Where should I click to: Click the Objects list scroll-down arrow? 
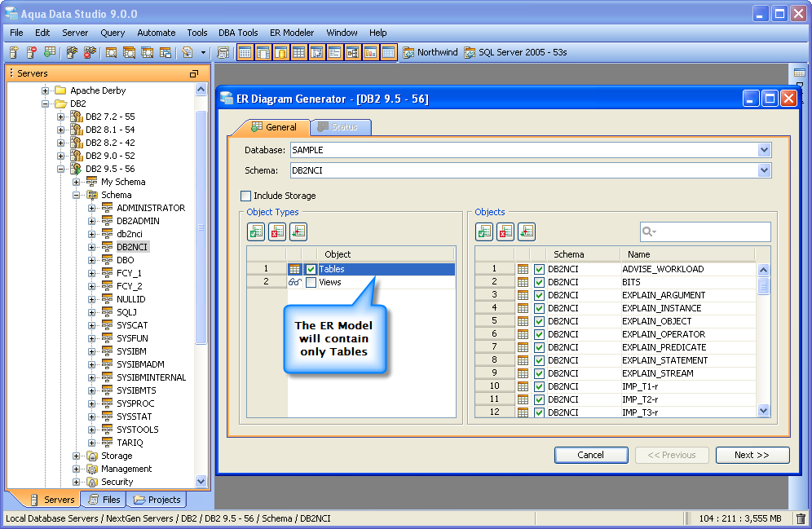[x=763, y=411]
